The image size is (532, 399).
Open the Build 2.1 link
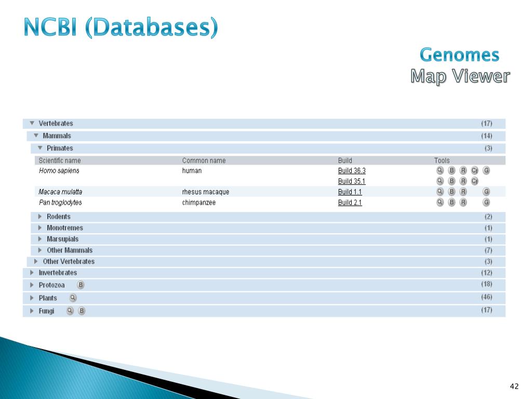click(350, 203)
